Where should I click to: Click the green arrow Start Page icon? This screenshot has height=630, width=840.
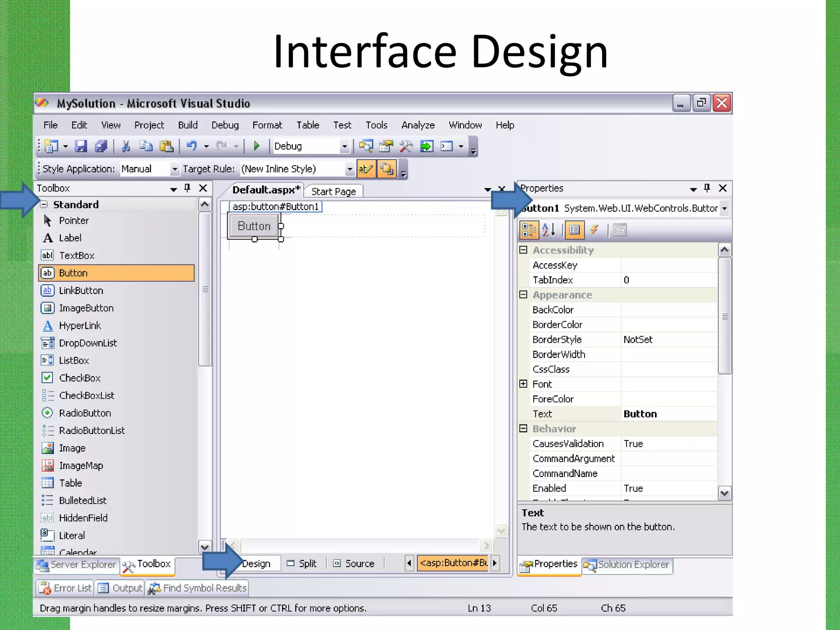click(427, 146)
